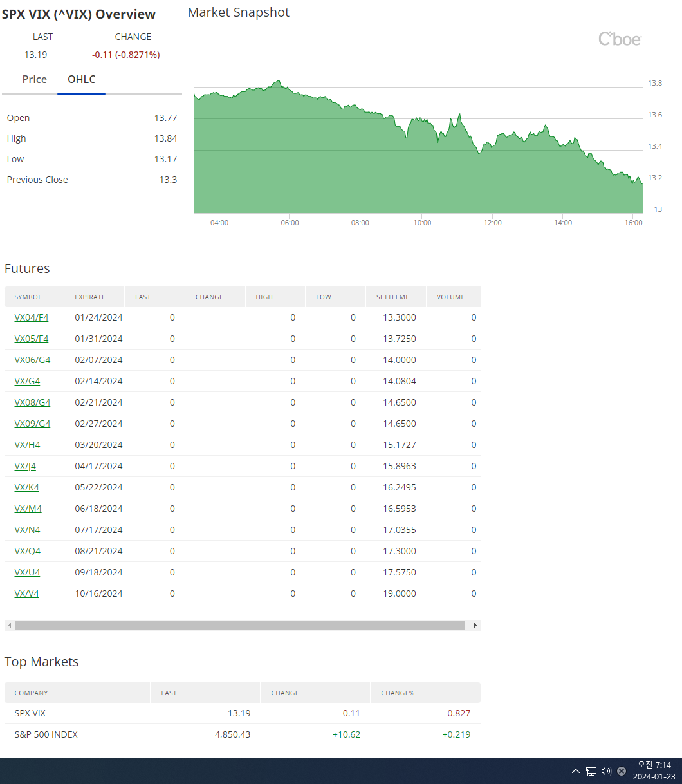Click the 01/24/2024 expiration date cell
Viewport: 682px width, 784px height.
(x=98, y=317)
